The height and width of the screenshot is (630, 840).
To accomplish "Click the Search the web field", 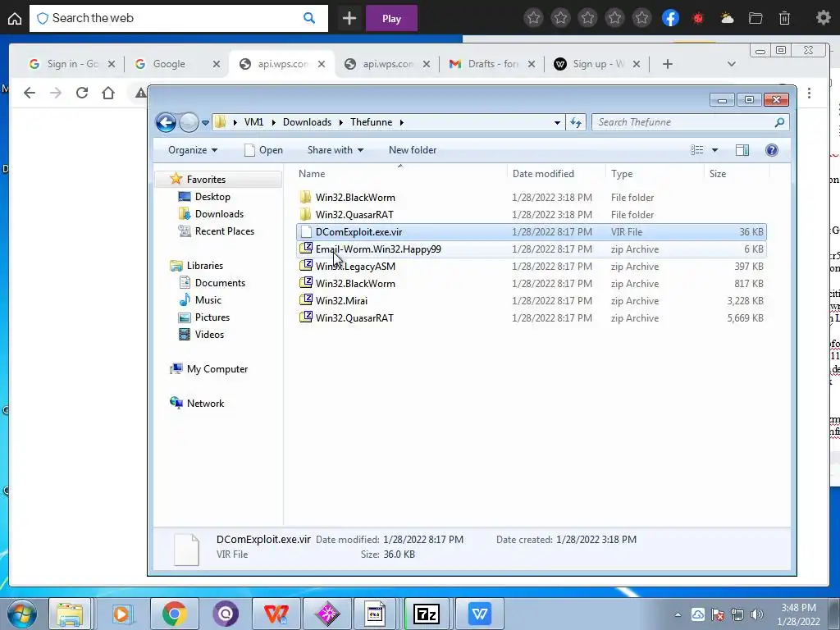I will [178, 18].
